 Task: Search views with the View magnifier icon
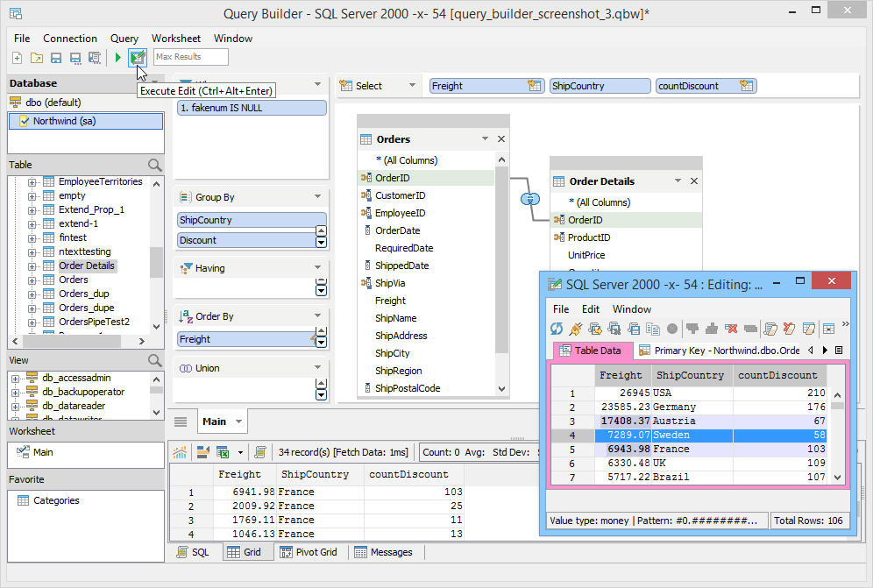tap(155, 360)
